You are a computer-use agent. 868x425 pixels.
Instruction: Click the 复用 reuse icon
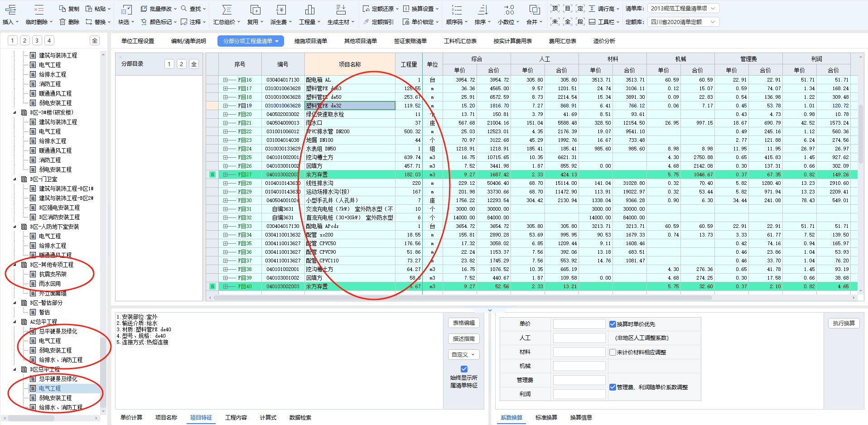point(256,10)
